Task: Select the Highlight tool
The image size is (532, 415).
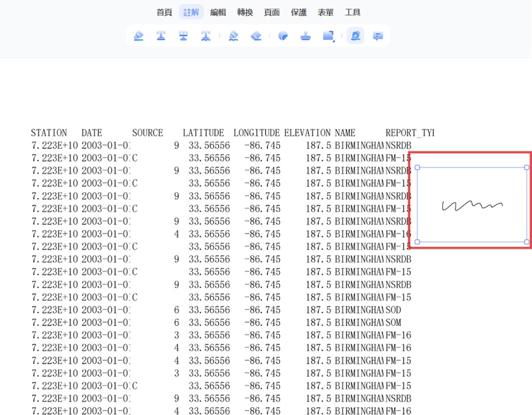Action: click(x=138, y=36)
